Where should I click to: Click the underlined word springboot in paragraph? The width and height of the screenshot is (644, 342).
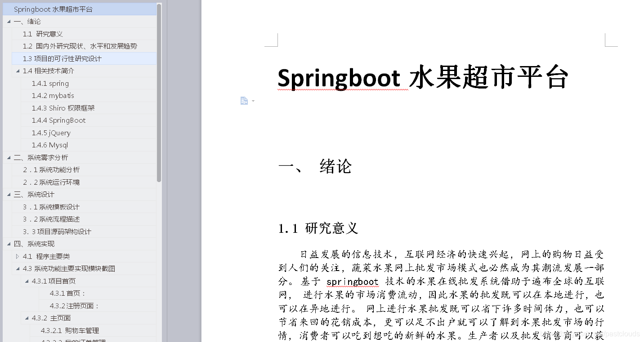pyautogui.click(x=353, y=282)
